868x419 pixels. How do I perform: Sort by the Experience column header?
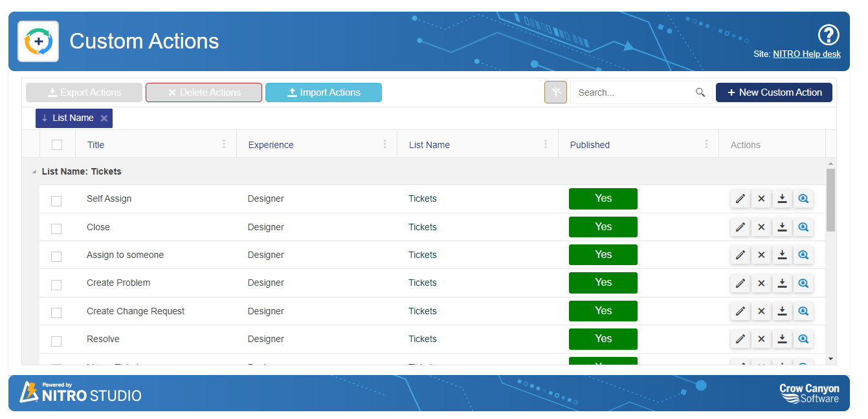(x=271, y=145)
